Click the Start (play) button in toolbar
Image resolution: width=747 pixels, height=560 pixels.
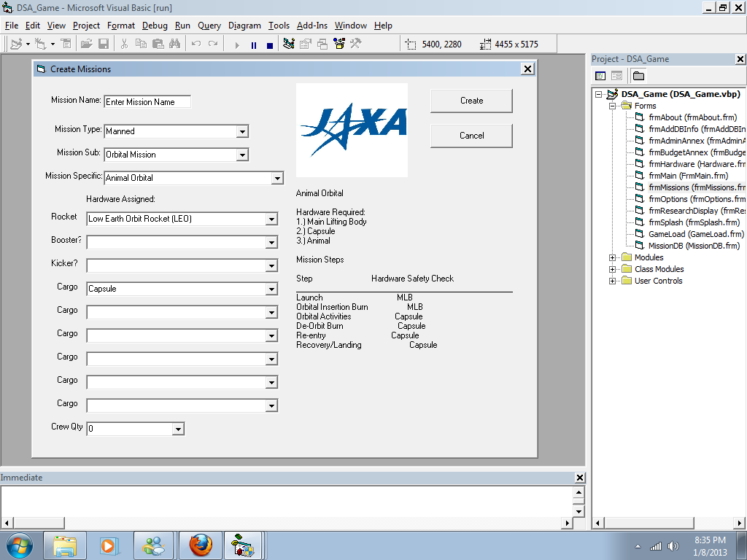[237, 45]
